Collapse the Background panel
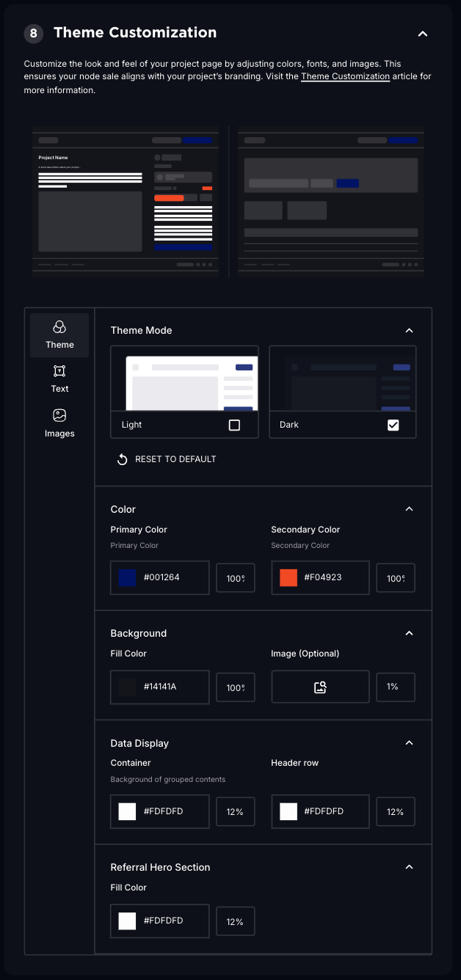Image resolution: width=461 pixels, height=980 pixels. coord(410,633)
